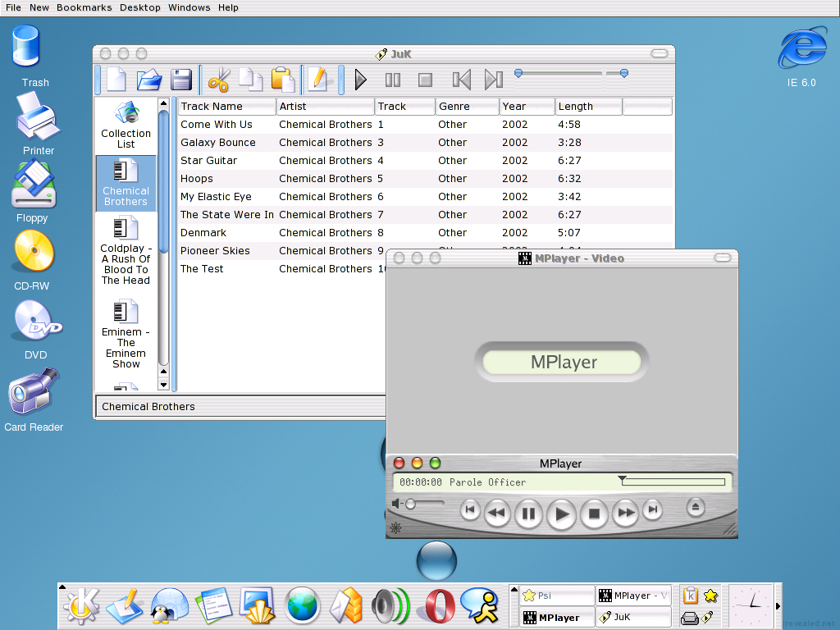Fast forward in the MPlayer control panel
The image size is (840, 630).
click(x=625, y=513)
